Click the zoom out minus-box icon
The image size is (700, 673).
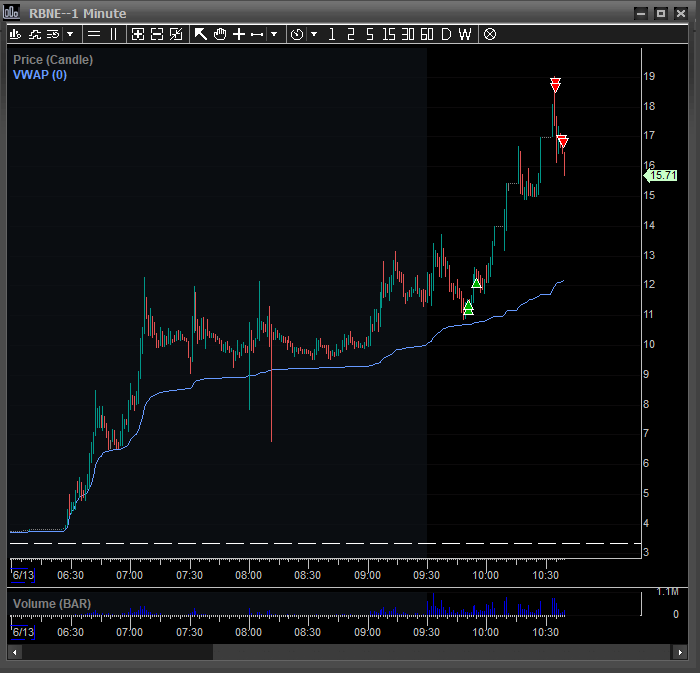157,34
